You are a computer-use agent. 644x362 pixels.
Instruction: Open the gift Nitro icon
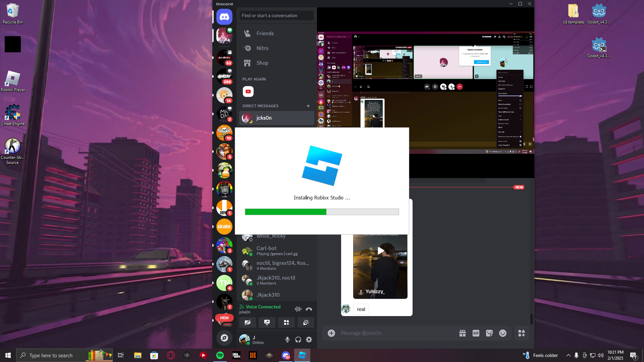tap(463, 333)
